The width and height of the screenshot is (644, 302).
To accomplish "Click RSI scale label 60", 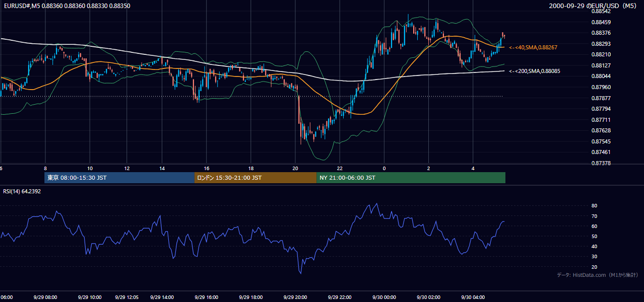I will pyautogui.click(x=595, y=226).
